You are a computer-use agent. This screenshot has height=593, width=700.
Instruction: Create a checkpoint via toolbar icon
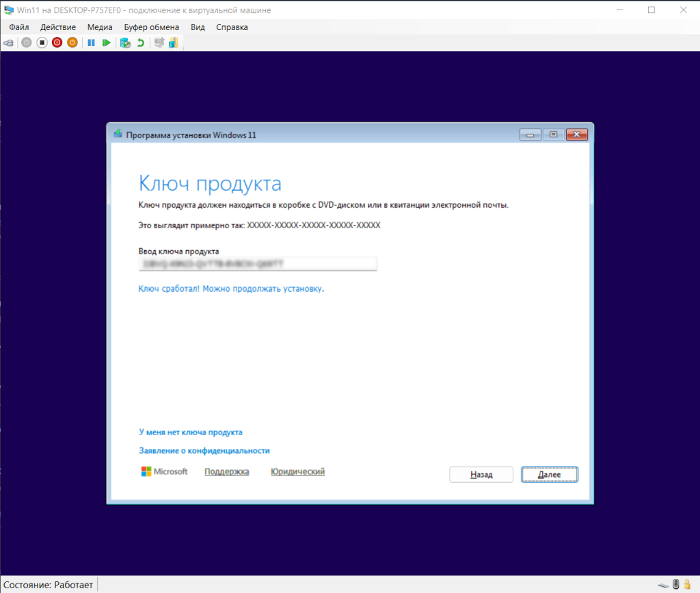[x=126, y=43]
